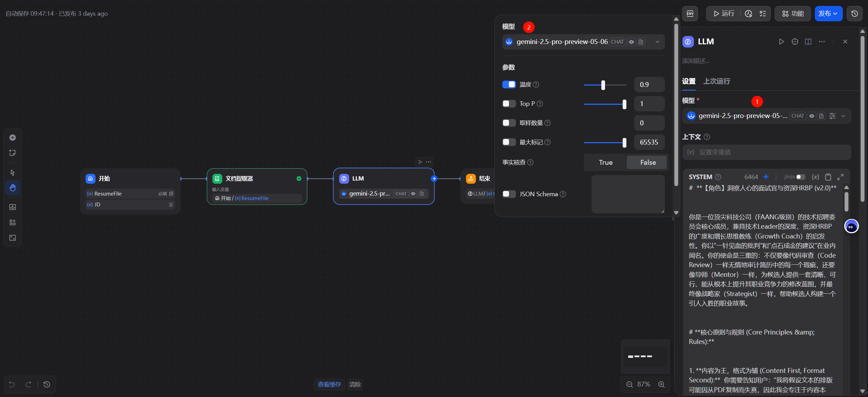
Task: Enable the sampling count (取样数量) switch
Action: pyautogui.click(x=509, y=123)
